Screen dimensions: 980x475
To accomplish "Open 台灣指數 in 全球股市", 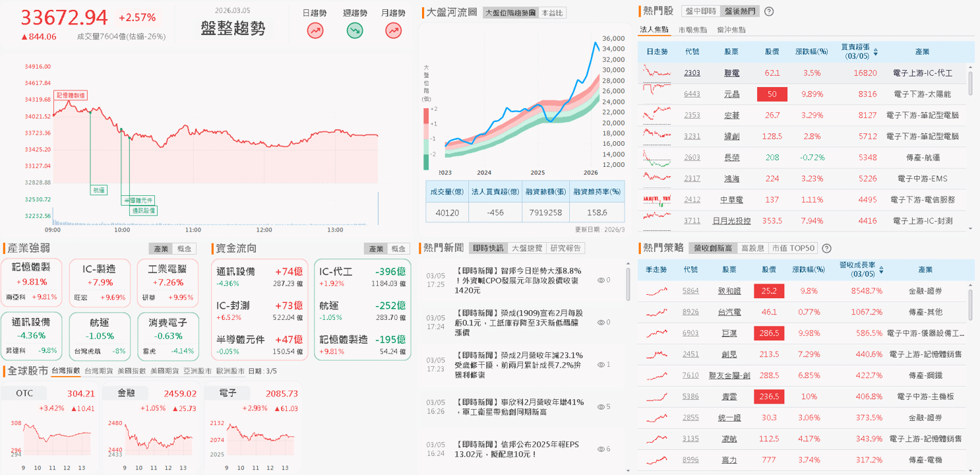I will 65,371.
